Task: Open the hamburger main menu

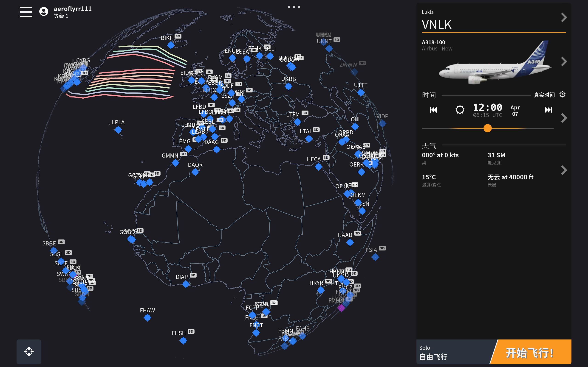Action: [26, 12]
